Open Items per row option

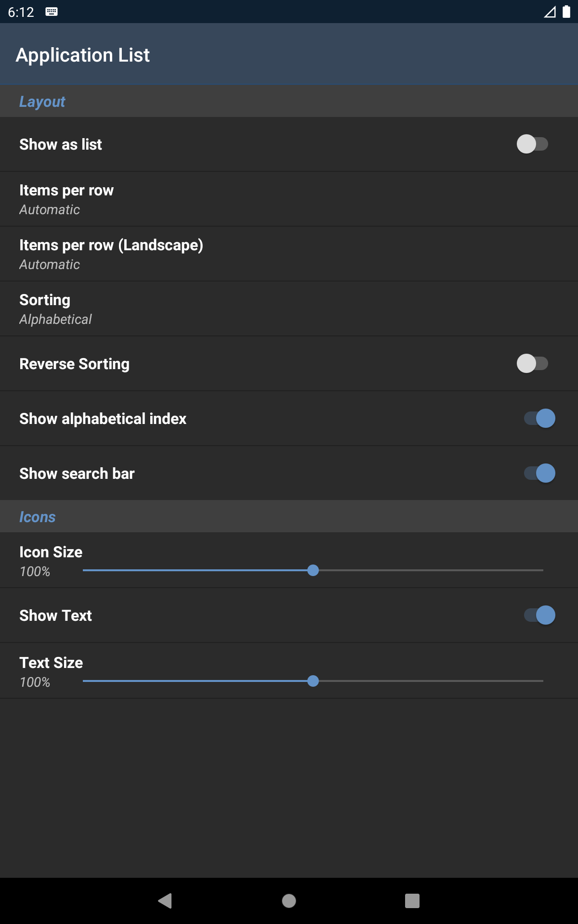(x=289, y=199)
